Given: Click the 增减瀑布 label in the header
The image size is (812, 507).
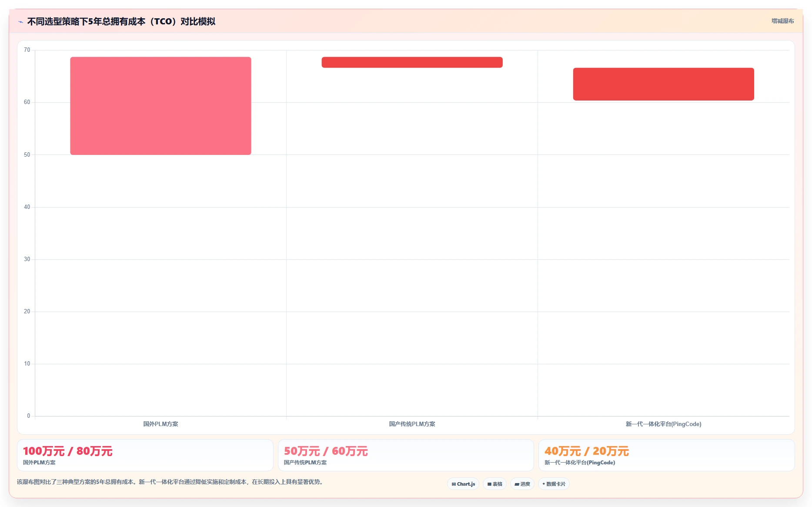Looking at the screenshot, I should tap(782, 21).
